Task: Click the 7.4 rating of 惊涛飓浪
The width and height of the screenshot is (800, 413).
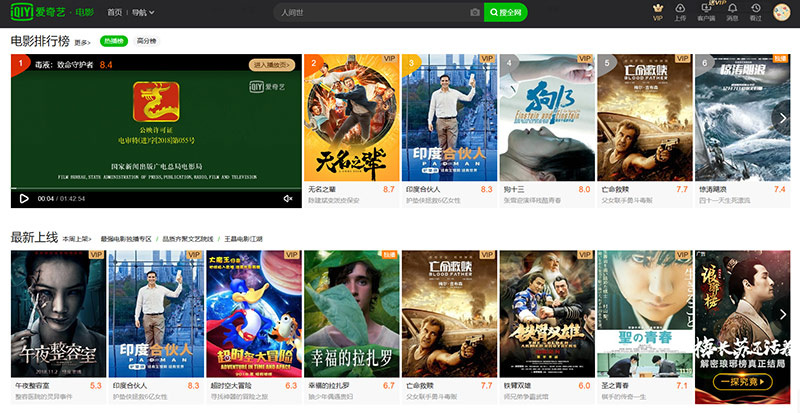Action: 780,189
